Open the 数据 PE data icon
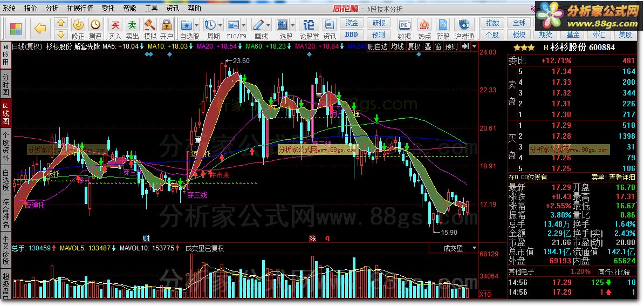Viewport: 644px width, 306px height. tap(405, 25)
